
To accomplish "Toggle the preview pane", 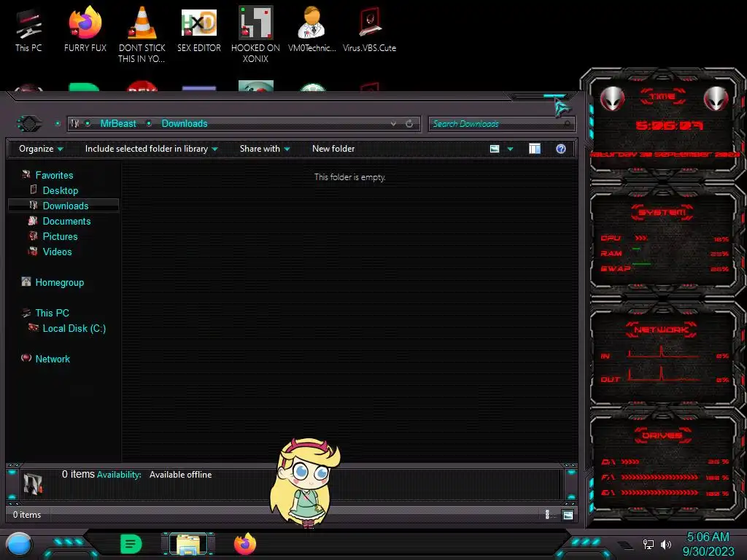I will [x=535, y=149].
